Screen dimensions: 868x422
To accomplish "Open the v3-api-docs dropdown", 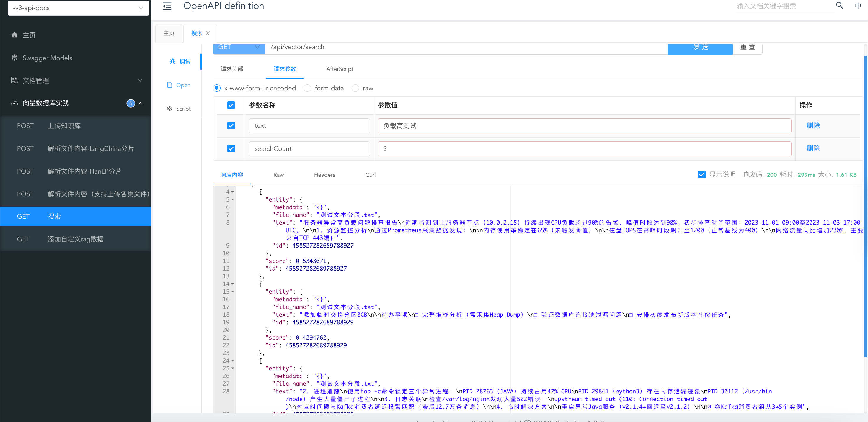I will click(x=78, y=8).
